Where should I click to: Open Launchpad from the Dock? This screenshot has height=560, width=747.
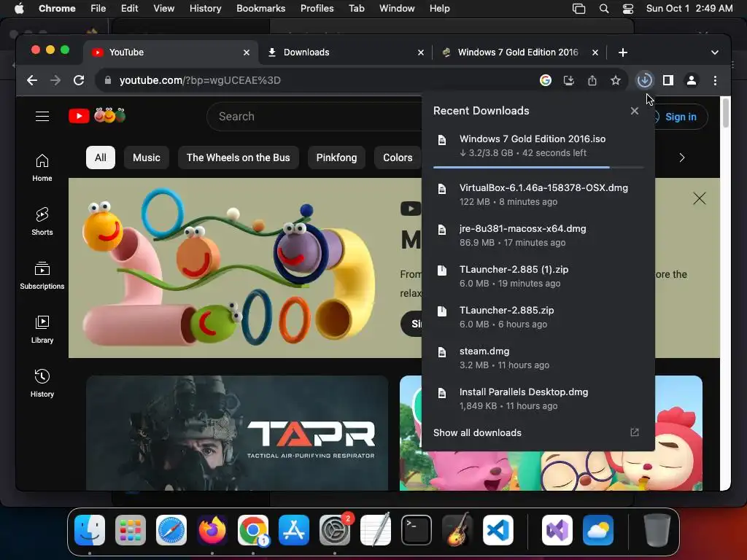(131, 530)
